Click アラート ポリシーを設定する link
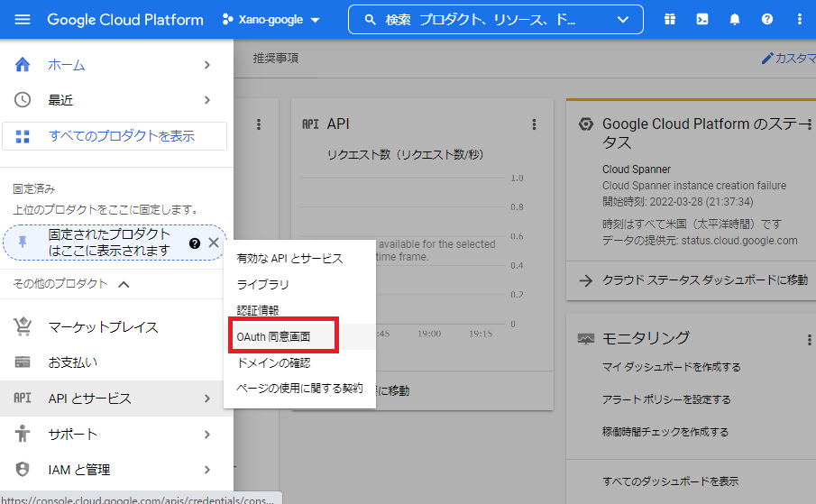The image size is (816, 504). pos(666,399)
